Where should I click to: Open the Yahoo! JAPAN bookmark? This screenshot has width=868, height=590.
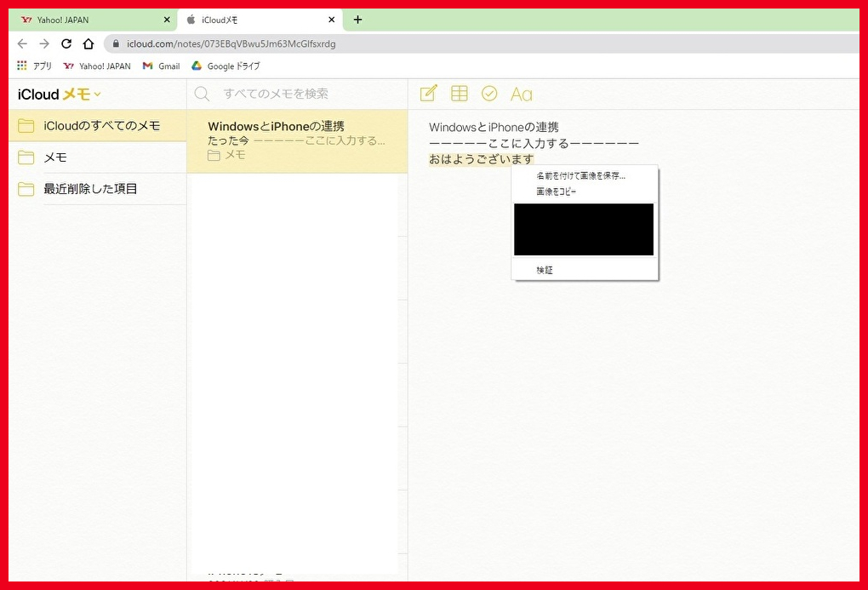tap(97, 66)
